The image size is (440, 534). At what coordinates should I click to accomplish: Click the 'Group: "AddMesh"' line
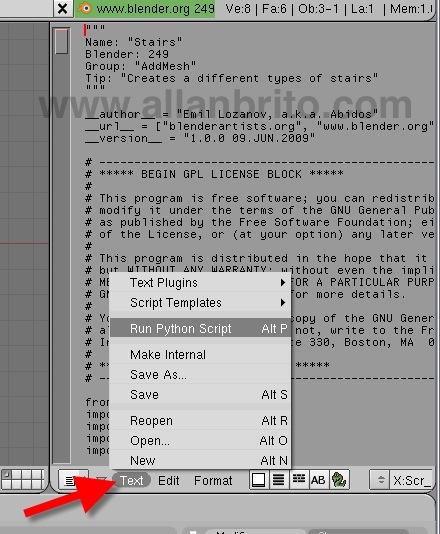(x=140, y=66)
